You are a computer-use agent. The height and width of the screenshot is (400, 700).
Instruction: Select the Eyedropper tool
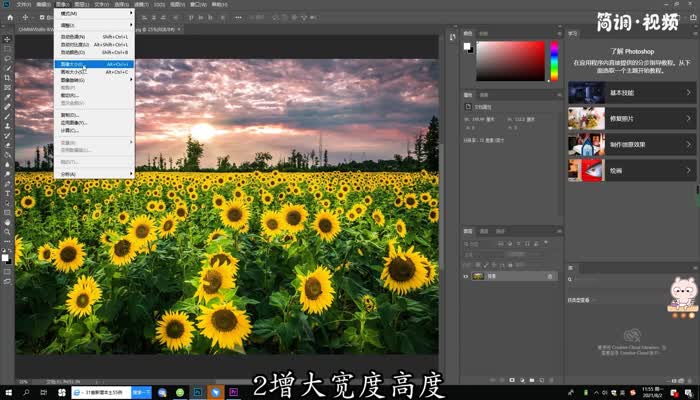tap(7, 97)
